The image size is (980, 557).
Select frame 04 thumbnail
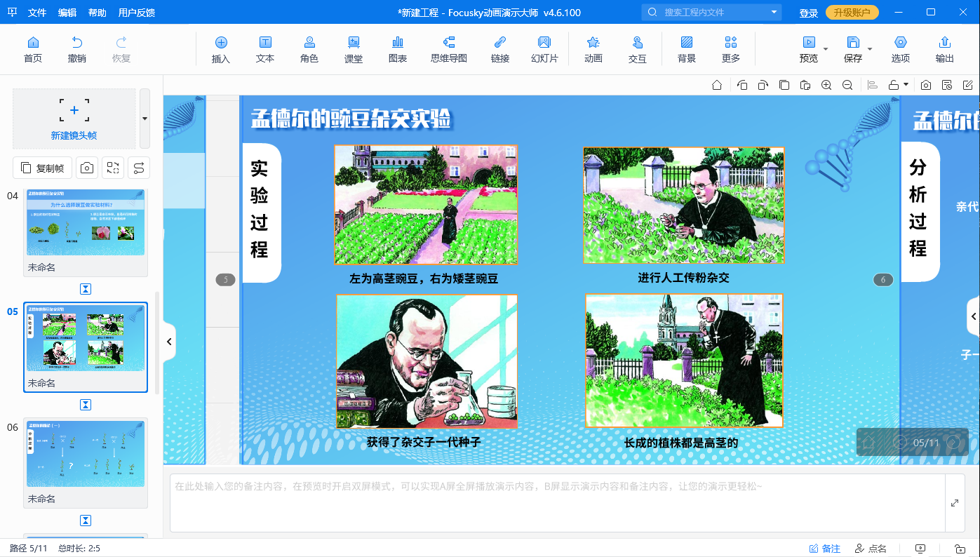click(86, 222)
